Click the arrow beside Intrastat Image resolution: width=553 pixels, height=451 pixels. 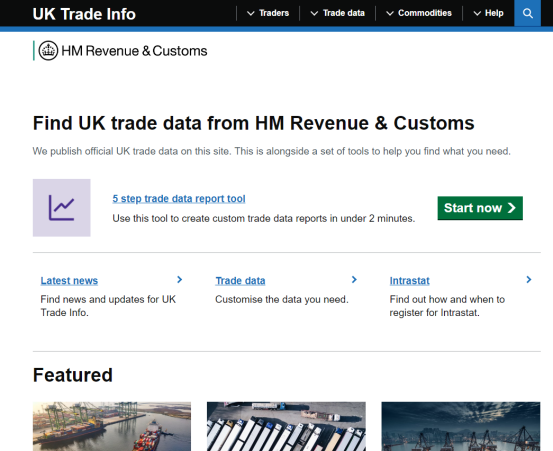coord(529,280)
